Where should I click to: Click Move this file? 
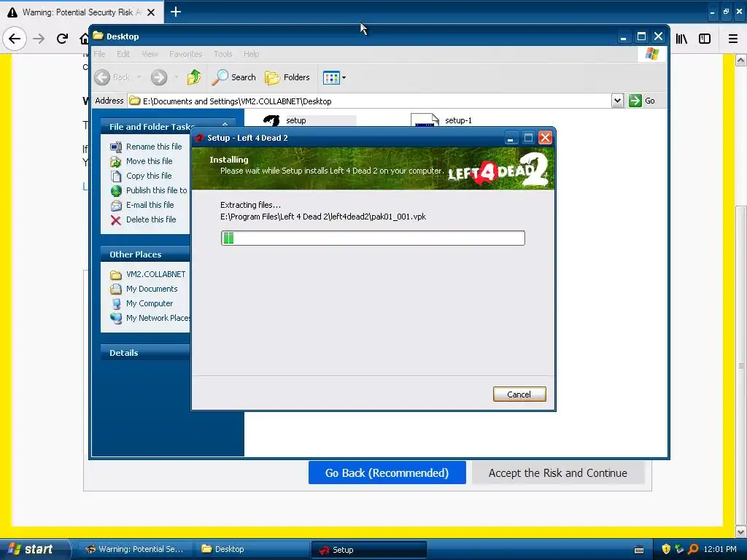149,161
